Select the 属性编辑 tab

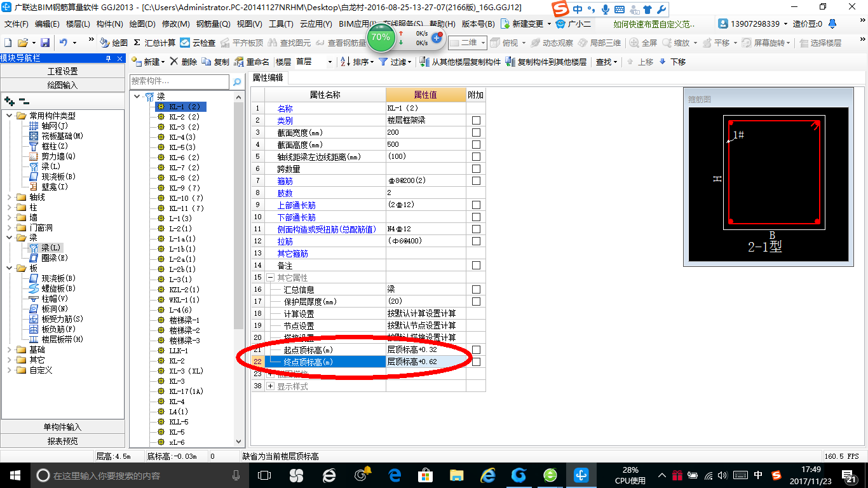268,78
